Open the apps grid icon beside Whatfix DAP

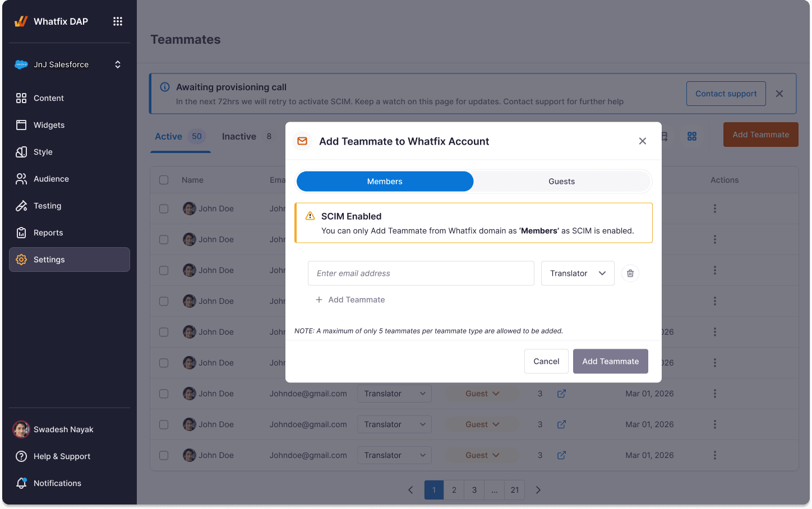118,21
